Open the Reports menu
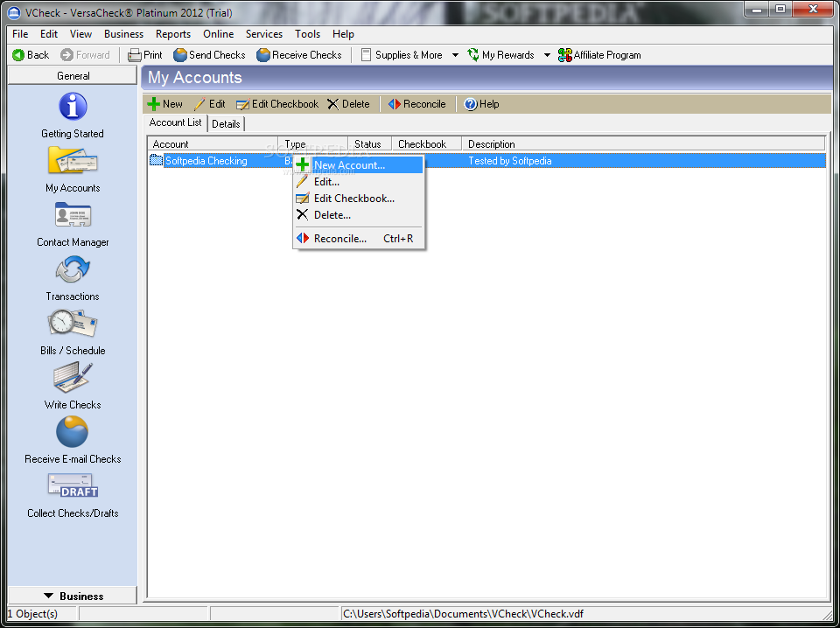The image size is (840, 628). coord(173,34)
